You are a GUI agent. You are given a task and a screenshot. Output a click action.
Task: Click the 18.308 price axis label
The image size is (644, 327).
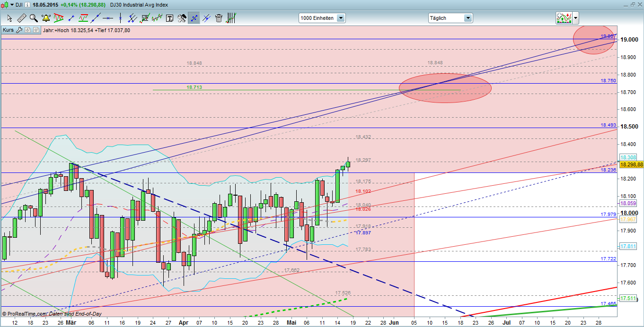(x=628, y=157)
